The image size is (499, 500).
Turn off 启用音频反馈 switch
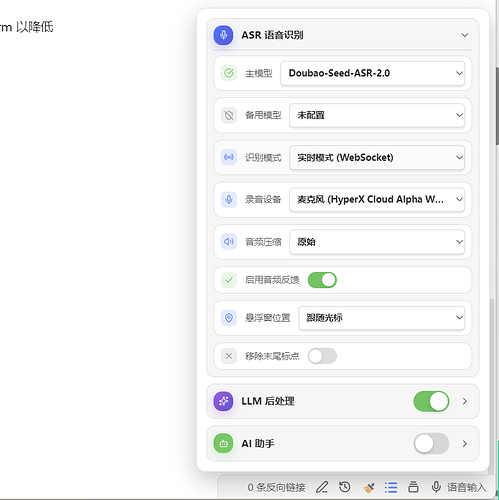pyautogui.click(x=322, y=280)
